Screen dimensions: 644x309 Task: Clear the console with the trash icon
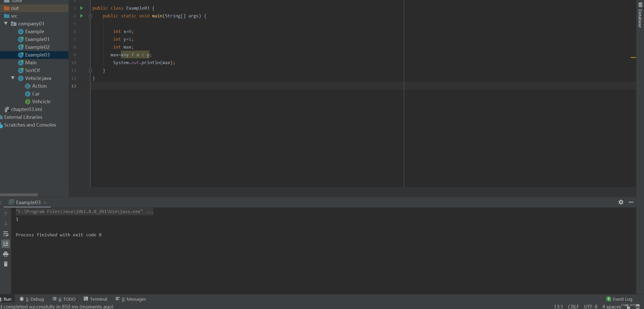coord(6,264)
